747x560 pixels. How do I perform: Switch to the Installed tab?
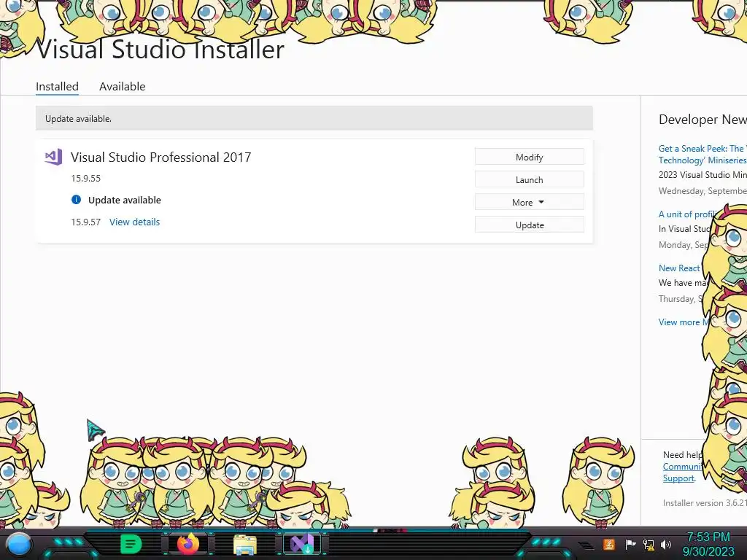point(57,86)
